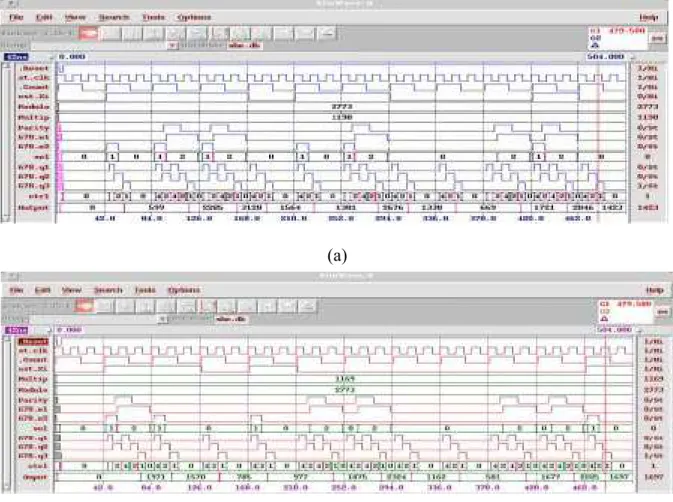Image resolution: width=673 pixels, height=502 pixels.
Task: Click the small button beside lower cursor readout panel
Action: pos(663,311)
